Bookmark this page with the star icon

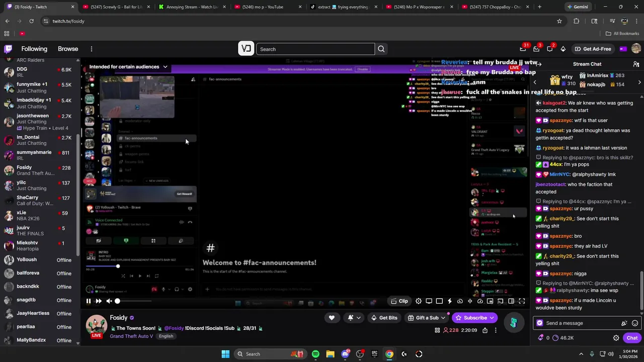tap(559, 21)
